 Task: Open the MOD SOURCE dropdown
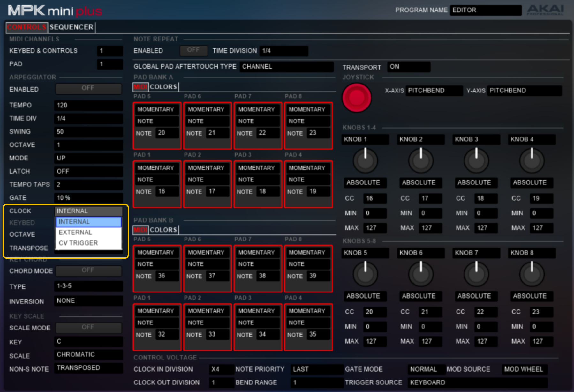click(525, 369)
